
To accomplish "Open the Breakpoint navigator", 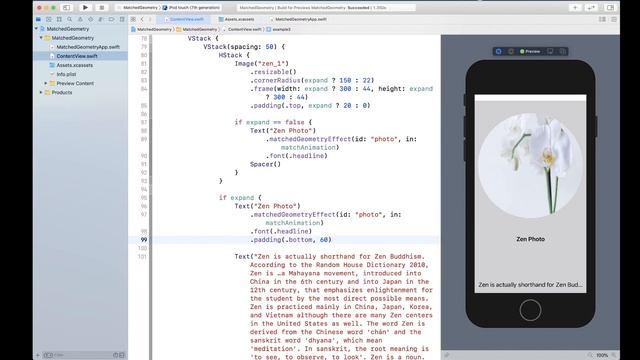I will point(111,19).
